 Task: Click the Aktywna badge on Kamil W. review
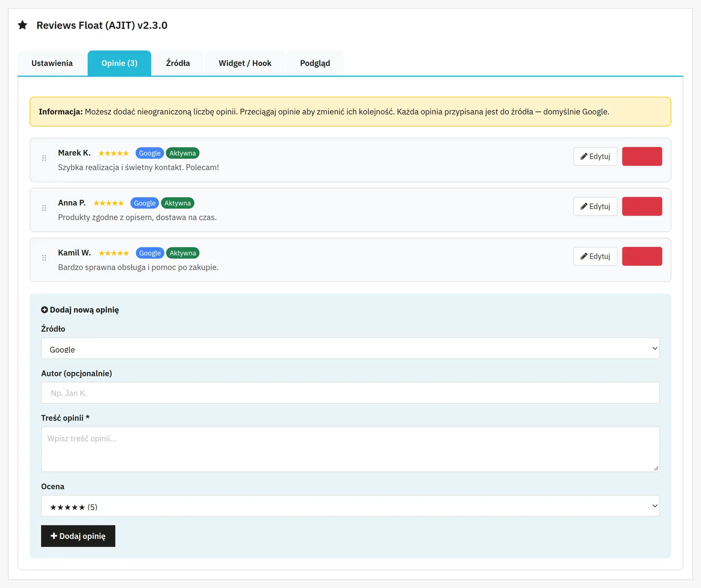pyautogui.click(x=183, y=253)
